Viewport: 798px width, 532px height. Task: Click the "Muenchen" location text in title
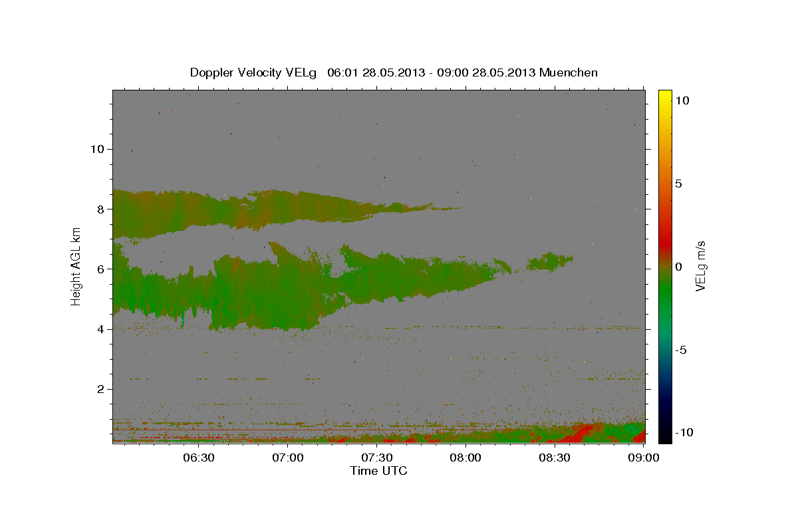click(569, 72)
